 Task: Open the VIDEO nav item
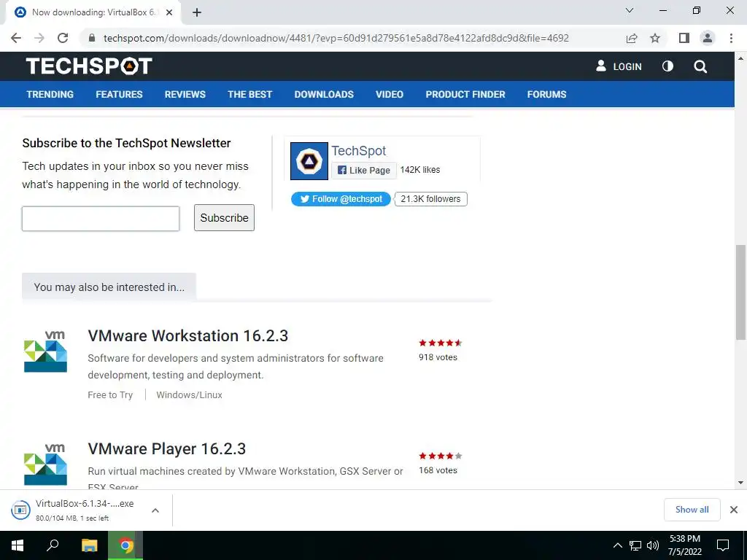tap(390, 94)
